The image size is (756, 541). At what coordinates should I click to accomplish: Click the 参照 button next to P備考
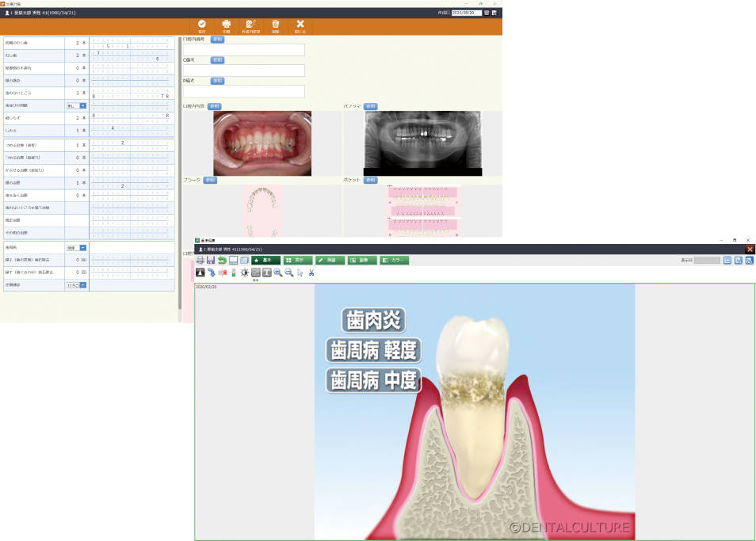pyautogui.click(x=217, y=81)
